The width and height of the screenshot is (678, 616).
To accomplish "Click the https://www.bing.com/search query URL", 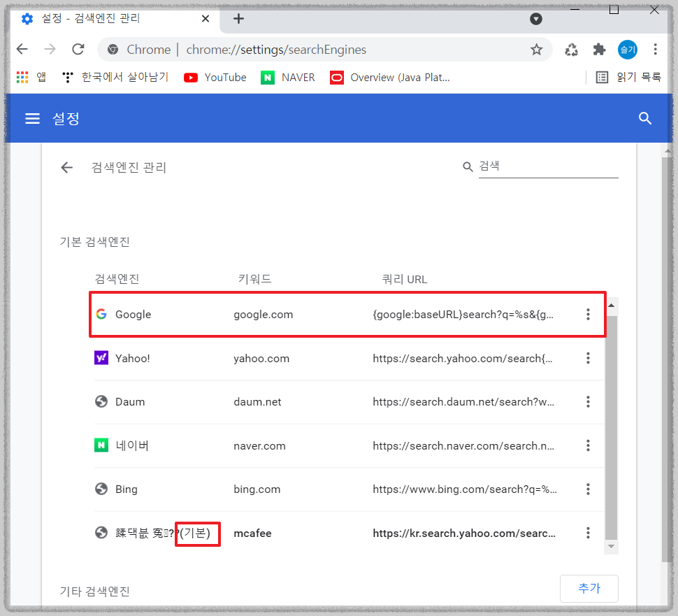I will pyautogui.click(x=465, y=489).
